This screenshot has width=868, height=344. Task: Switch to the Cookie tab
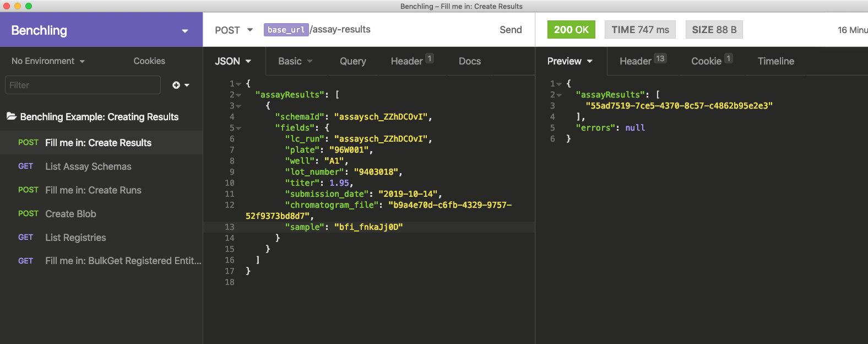(712, 61)
